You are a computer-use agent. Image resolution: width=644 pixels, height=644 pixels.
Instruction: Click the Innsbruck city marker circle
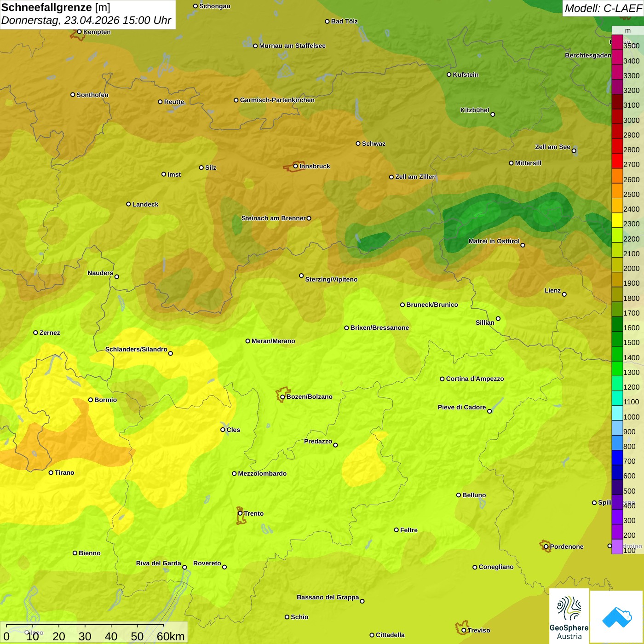coord(296,166)
